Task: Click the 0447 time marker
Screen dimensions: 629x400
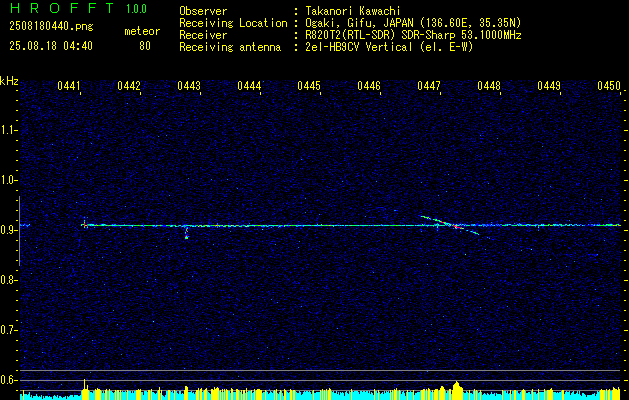Action: point(429,86)
